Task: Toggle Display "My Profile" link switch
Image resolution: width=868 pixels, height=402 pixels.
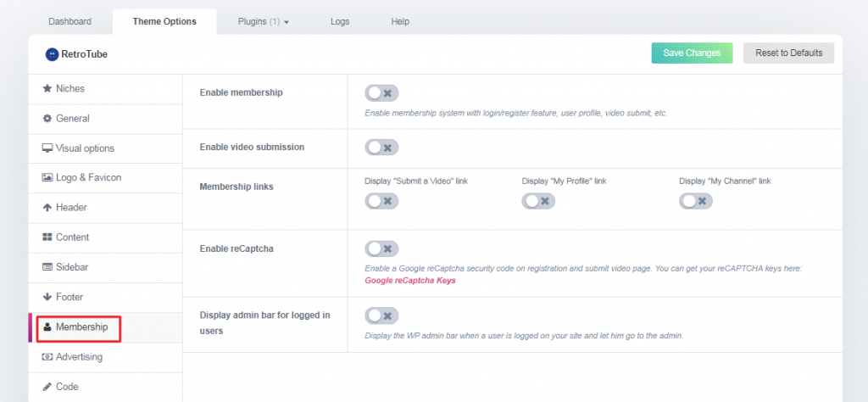Action: (x=537, y=201)
